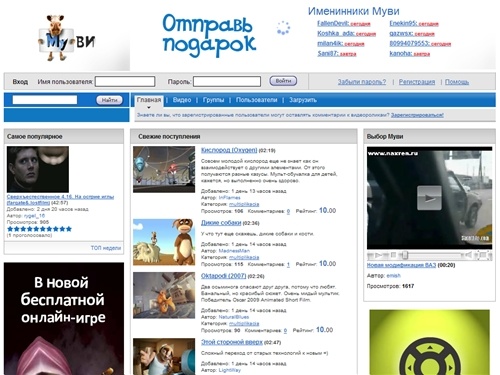Viewport: 500px width, 375px height.
Task: Open multiplikacia category under Дикие собаки
Action: tap(244, 257)
